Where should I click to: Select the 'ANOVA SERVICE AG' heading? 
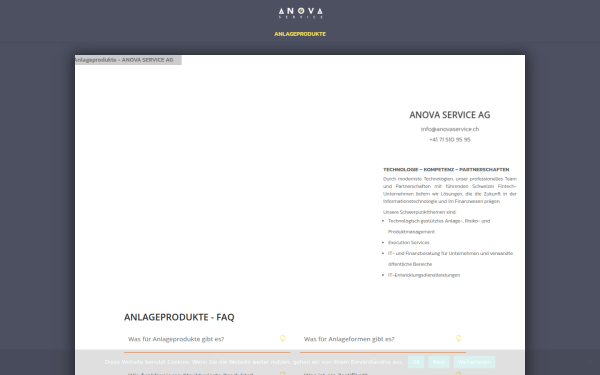tap(450, 115)
